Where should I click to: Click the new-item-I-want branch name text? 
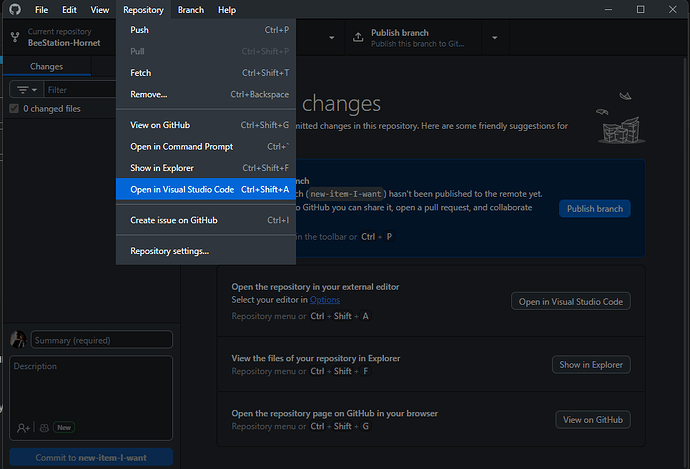point(345,194)
